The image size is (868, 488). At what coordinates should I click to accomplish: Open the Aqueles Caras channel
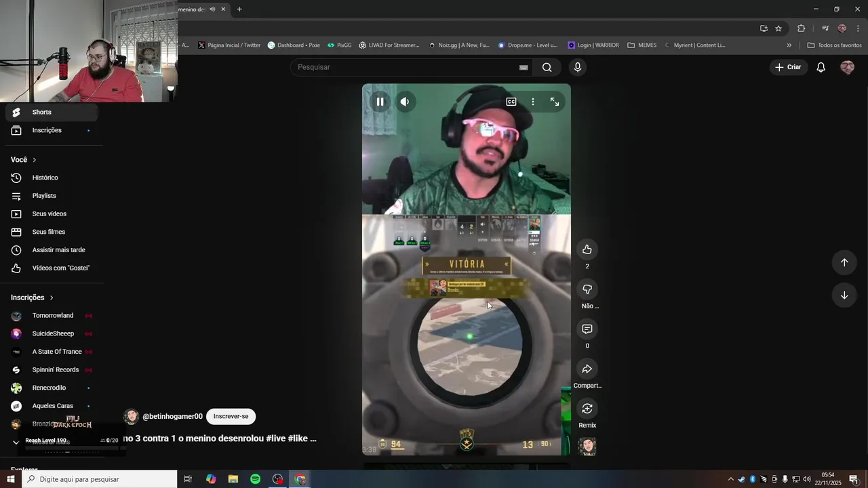(53, 406)
